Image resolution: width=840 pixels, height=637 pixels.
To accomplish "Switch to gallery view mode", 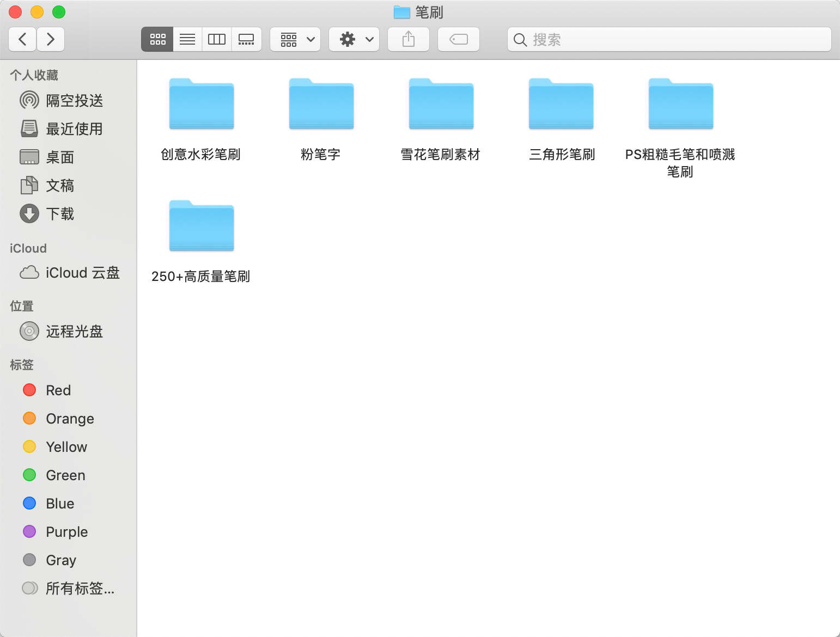I will 246,39.
